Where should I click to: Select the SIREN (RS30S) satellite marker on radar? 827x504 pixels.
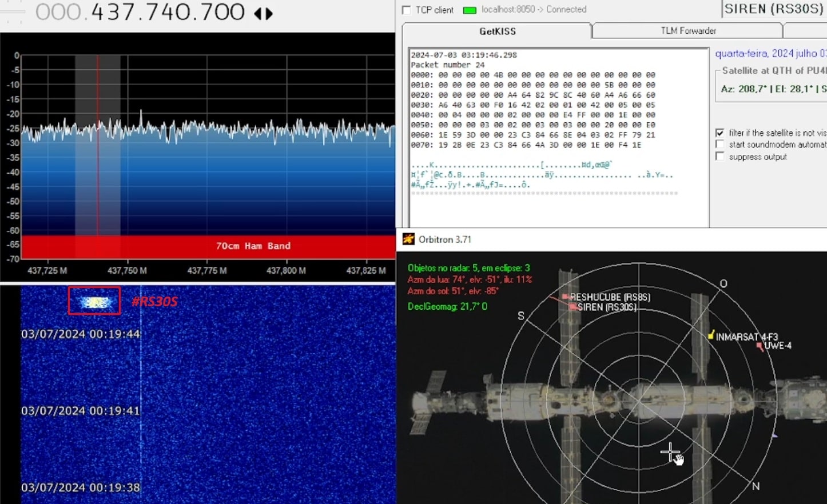pyautogui.click(x=572, y=307)
